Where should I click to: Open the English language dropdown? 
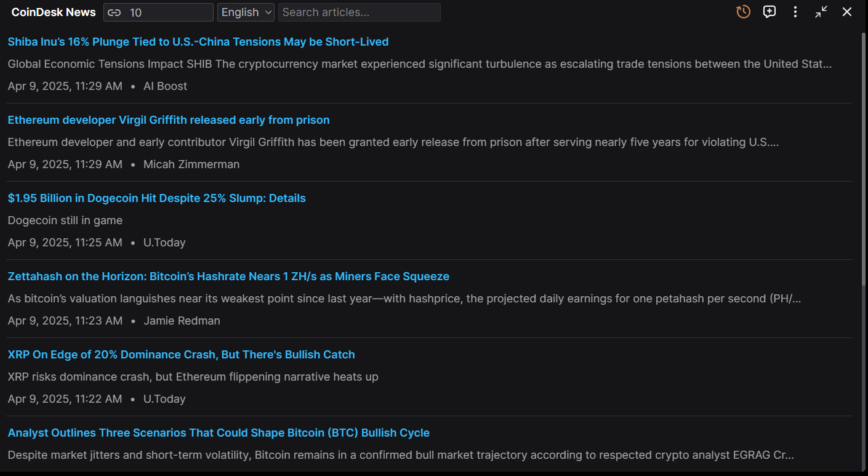(246, 12)
